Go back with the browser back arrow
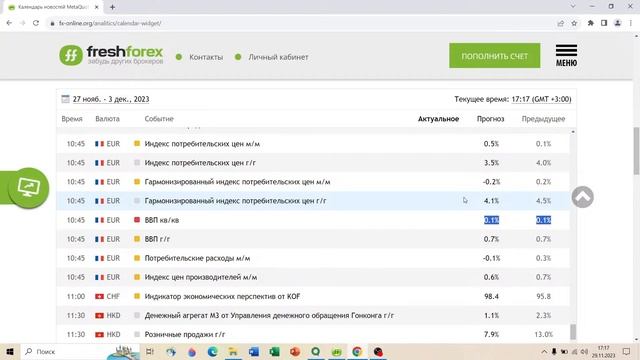 (9, 23)
